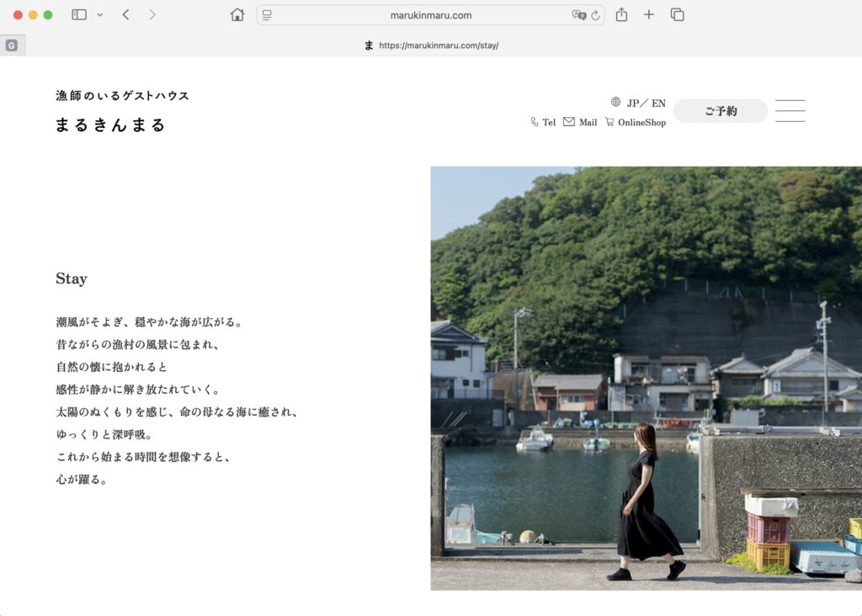
Task: Click the page menu icon in address bar
Action: coord(267,15)
